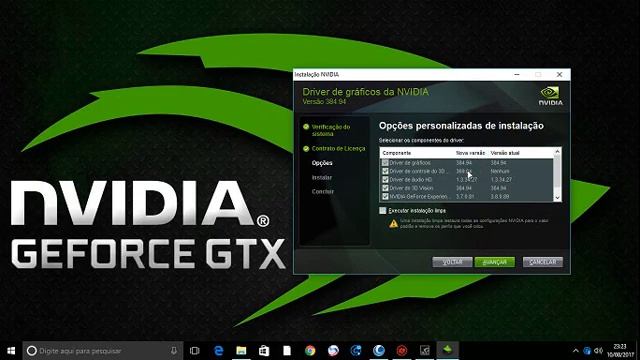Viewport: 640px width, 360px height.
Task: Click the green AVANÇAR button
Action: click(495, 262)
